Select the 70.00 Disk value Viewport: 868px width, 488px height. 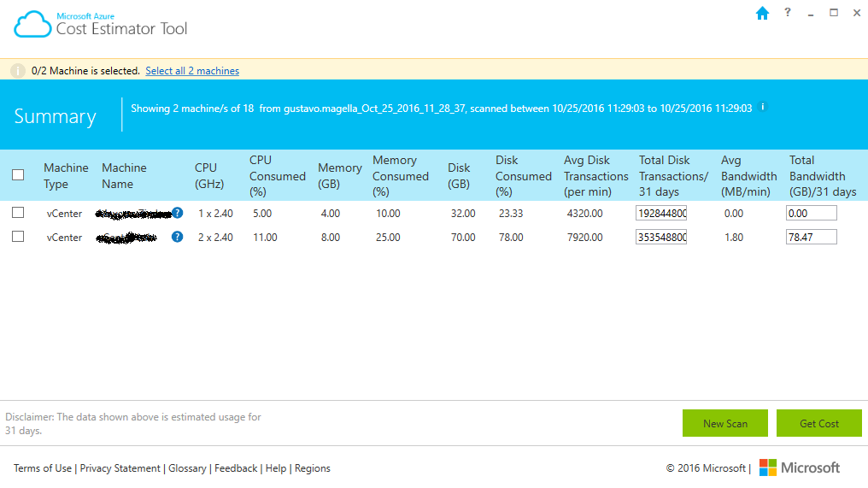pos(463,237)
